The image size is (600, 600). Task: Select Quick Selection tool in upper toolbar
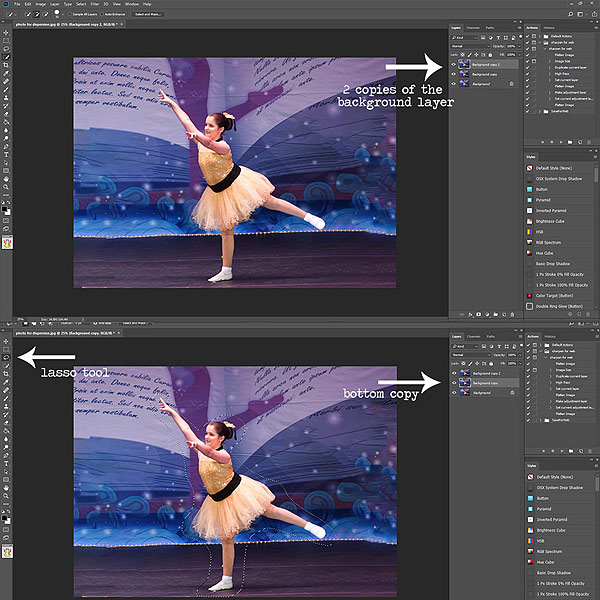pos(6,57)
